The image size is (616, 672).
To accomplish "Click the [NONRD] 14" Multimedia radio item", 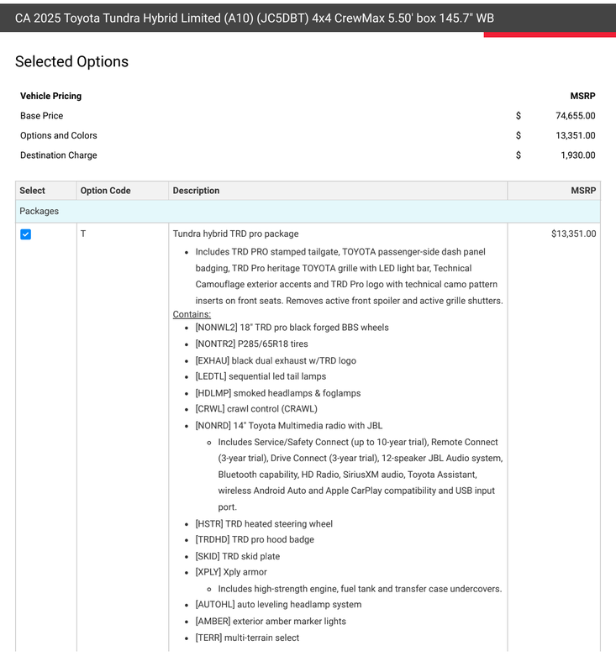I will (289, 426).
